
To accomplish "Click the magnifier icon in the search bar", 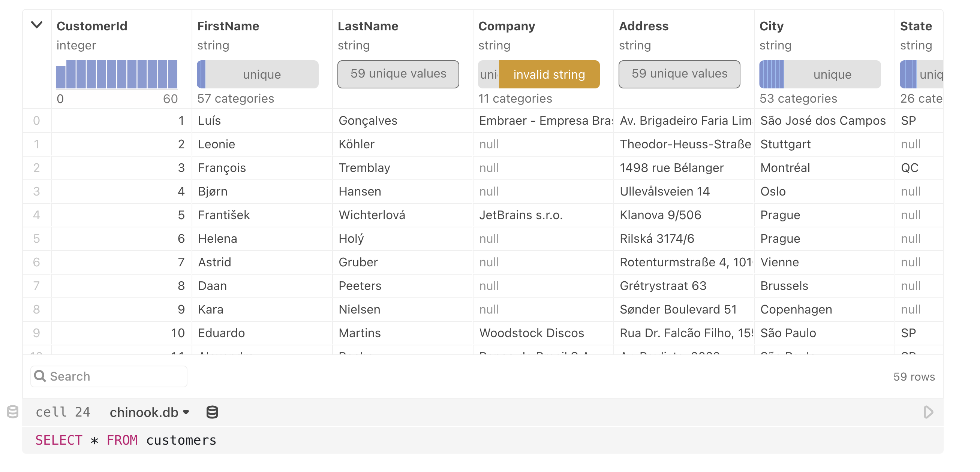I will coord(40,376).
